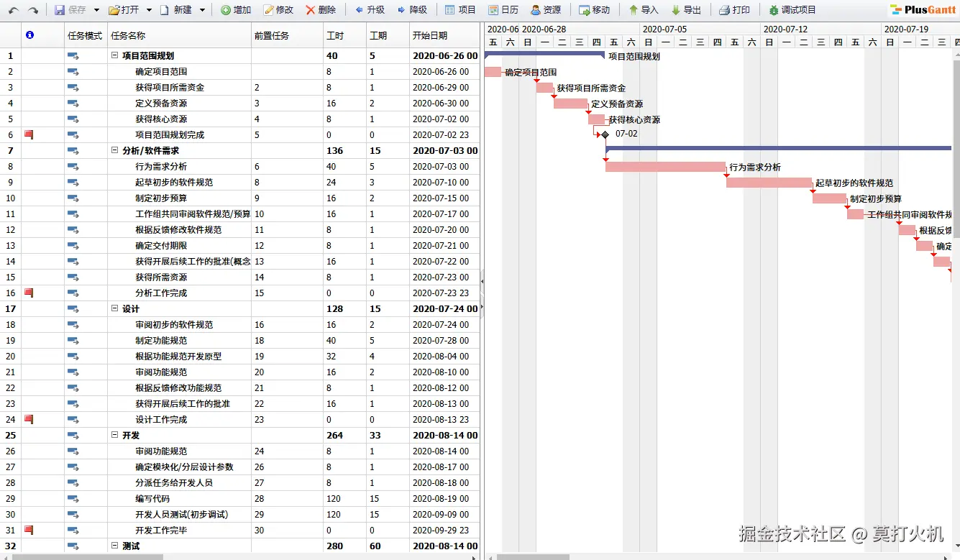Sort by 任务名称 column header
960x560 pixels.
click(179, 35)
